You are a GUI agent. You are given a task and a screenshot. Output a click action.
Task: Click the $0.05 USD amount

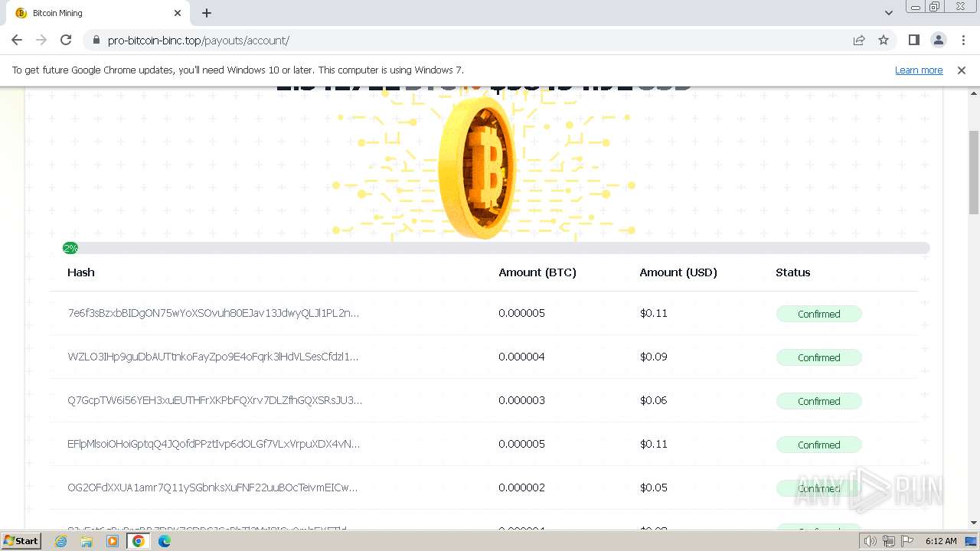tap(654, 487)
